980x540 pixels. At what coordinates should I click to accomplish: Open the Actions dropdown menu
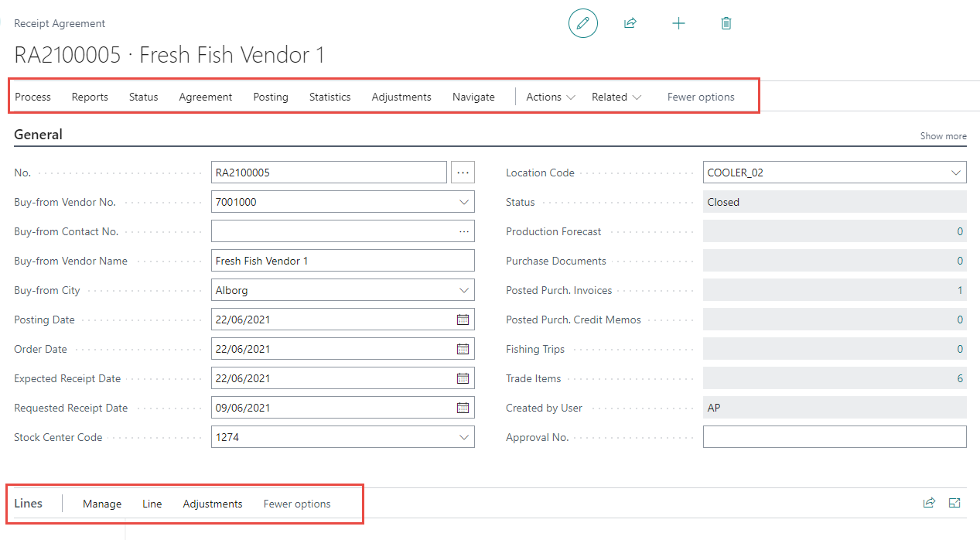pyautogui.click(x=550, y=97)
